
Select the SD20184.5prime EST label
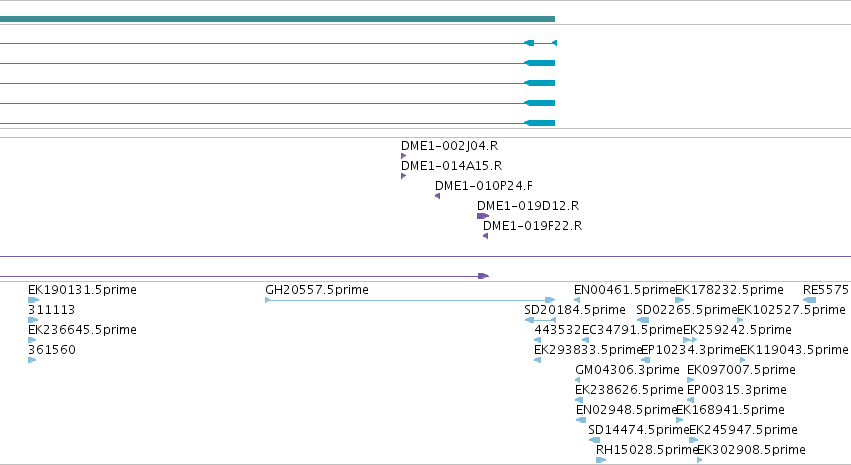point(575,310)
